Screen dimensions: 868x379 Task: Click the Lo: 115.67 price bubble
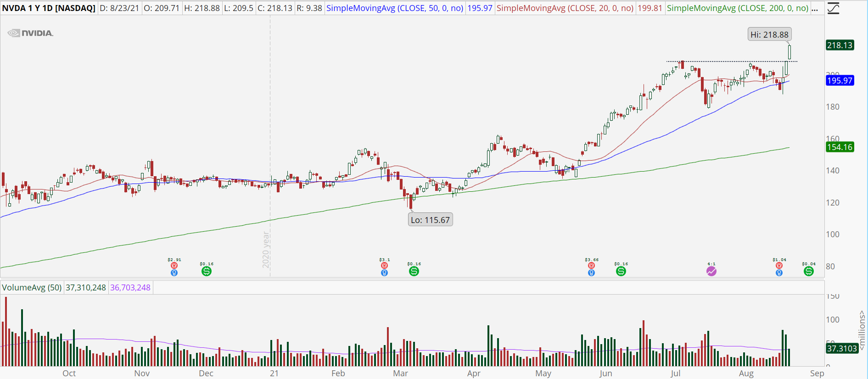click(x=430, y=220)
